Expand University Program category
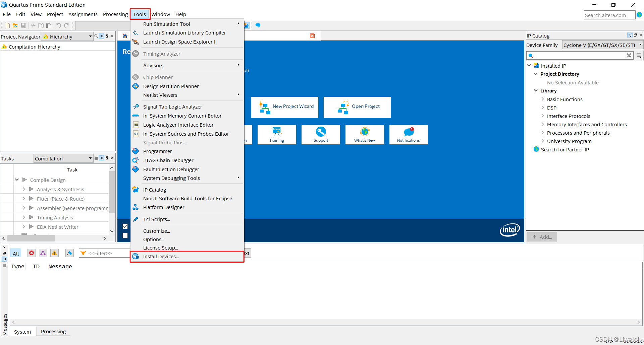Screen dimensions: 644x345 click(x=543, y=141)
